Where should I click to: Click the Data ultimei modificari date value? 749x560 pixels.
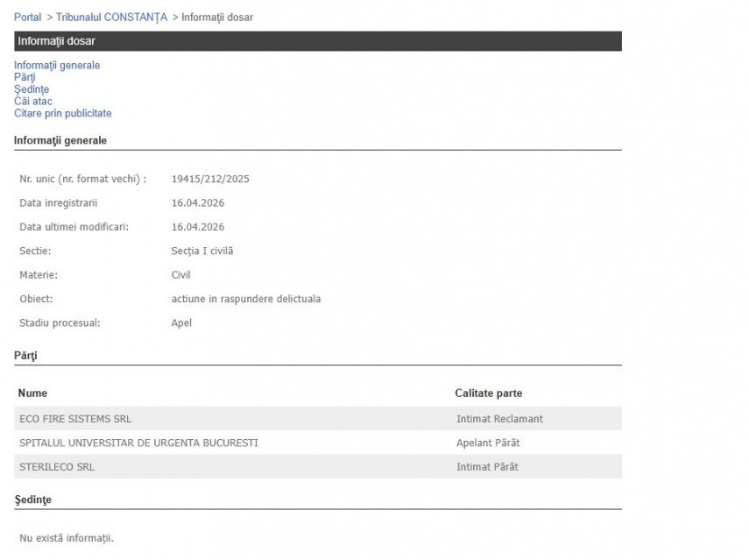click(198, 227)
